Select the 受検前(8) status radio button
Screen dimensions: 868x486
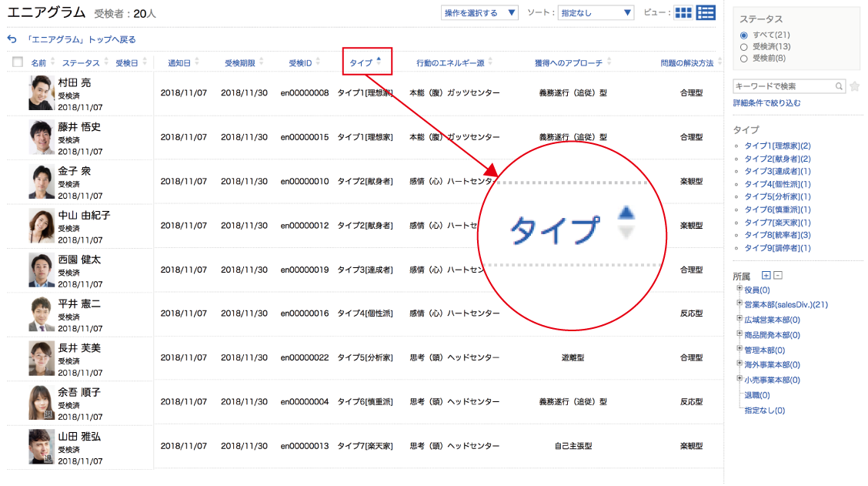tap(743, 59)
